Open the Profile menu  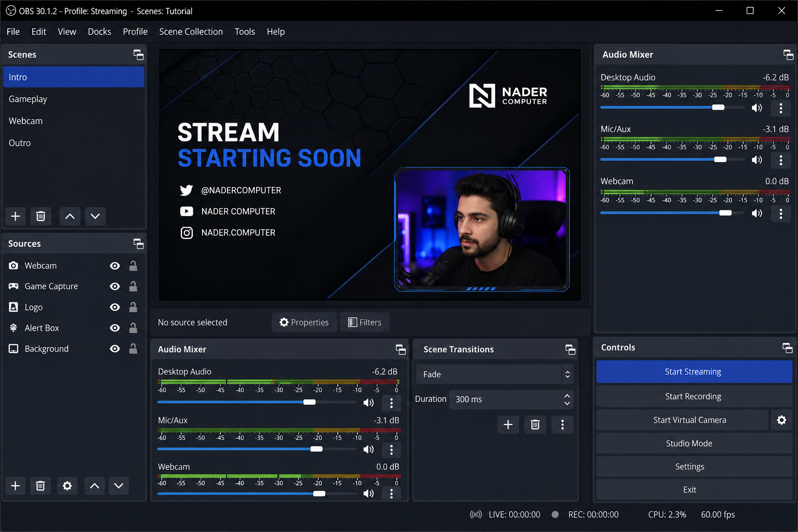[x=135, y=32]
